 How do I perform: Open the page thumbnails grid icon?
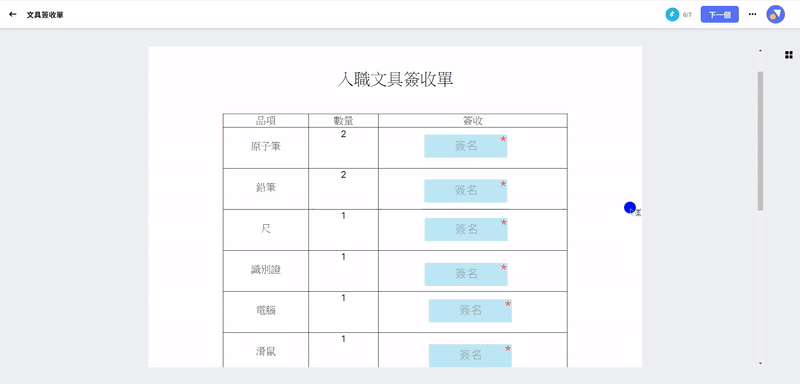pyautogui.click(x=788, y=55)
